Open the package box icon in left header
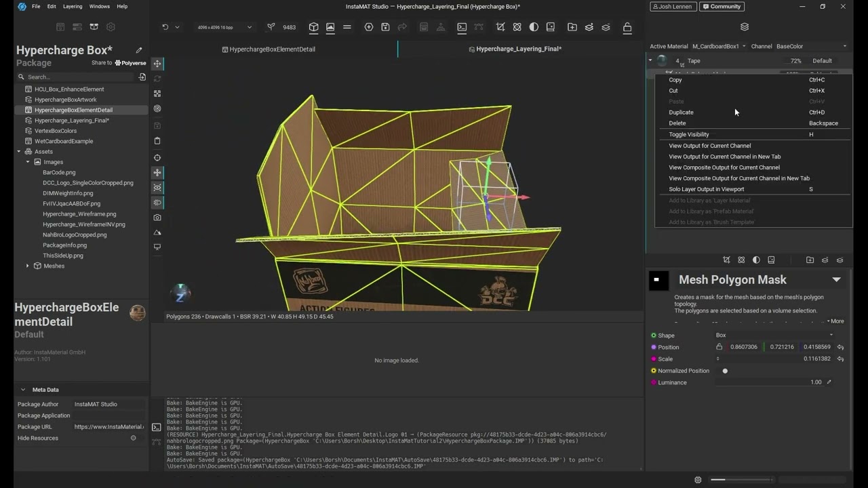This screenshot has width=868, height=488. pyautogui.click(x=94, y=27)
